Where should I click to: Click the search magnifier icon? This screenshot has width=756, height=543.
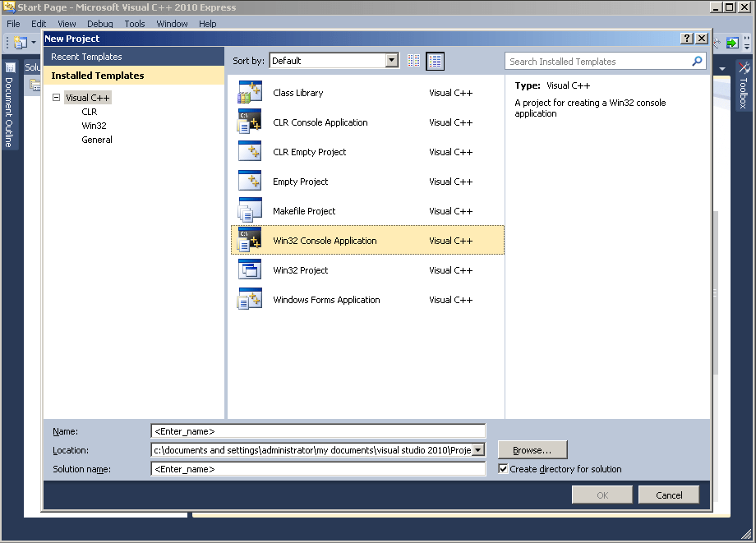click(x=697, y=61)
